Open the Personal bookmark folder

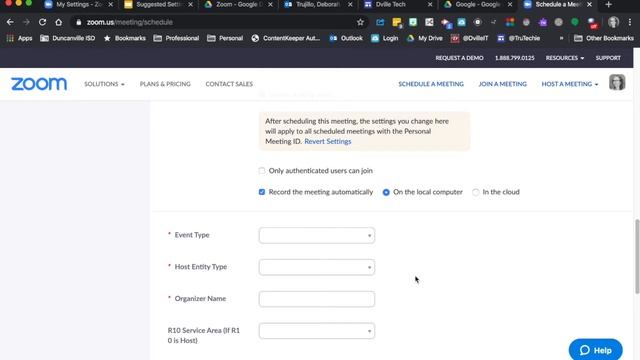[x=225, y=38]
